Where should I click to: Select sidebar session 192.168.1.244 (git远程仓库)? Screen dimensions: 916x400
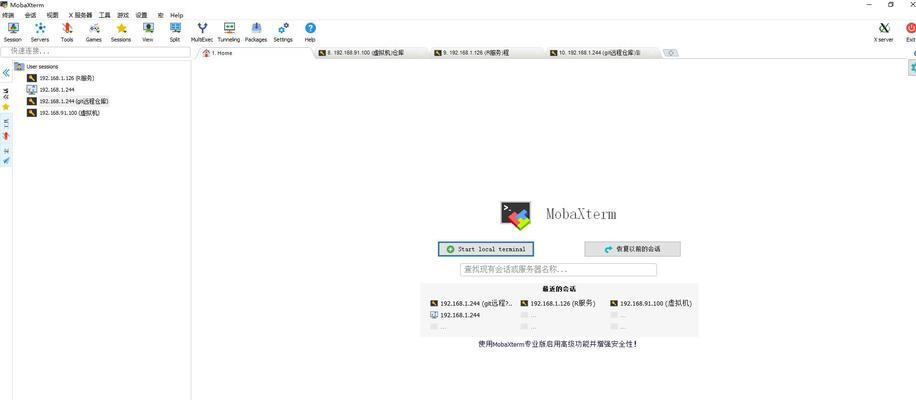(68, 101)
